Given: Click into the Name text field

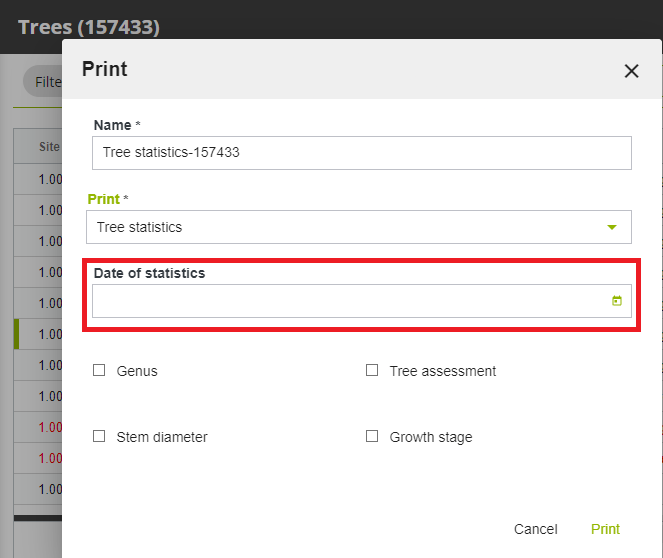Looking at the screenshot, I should point(360,153).
